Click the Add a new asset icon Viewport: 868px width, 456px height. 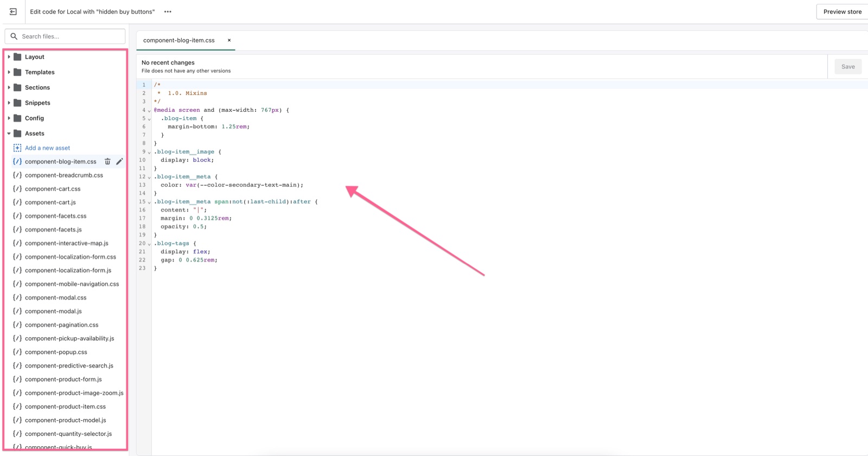(17, 148)
